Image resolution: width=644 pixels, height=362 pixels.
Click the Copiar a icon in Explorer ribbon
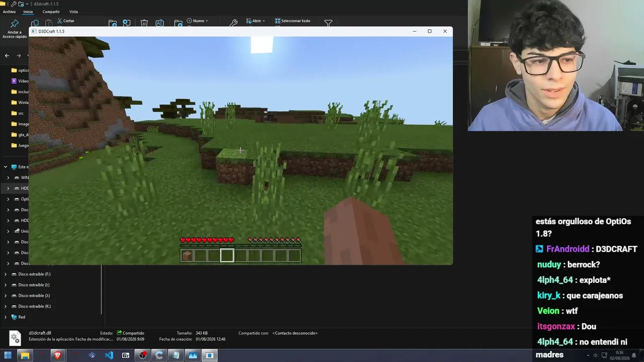(127, 23)
